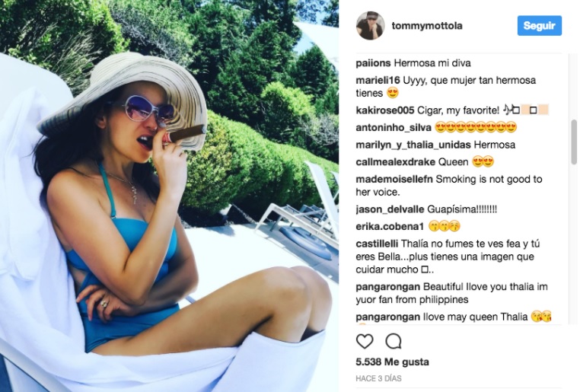Viewport: 580px width, 392px height.
Task: Open the HACE 3 DÍAS timestamp link
Action: [378, 378]
